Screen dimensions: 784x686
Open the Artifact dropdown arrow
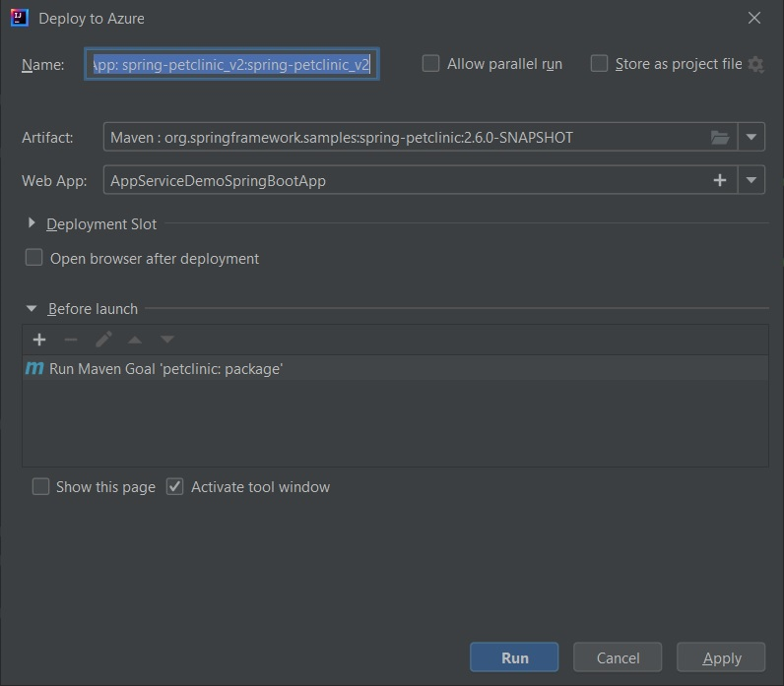click(751, 137)
